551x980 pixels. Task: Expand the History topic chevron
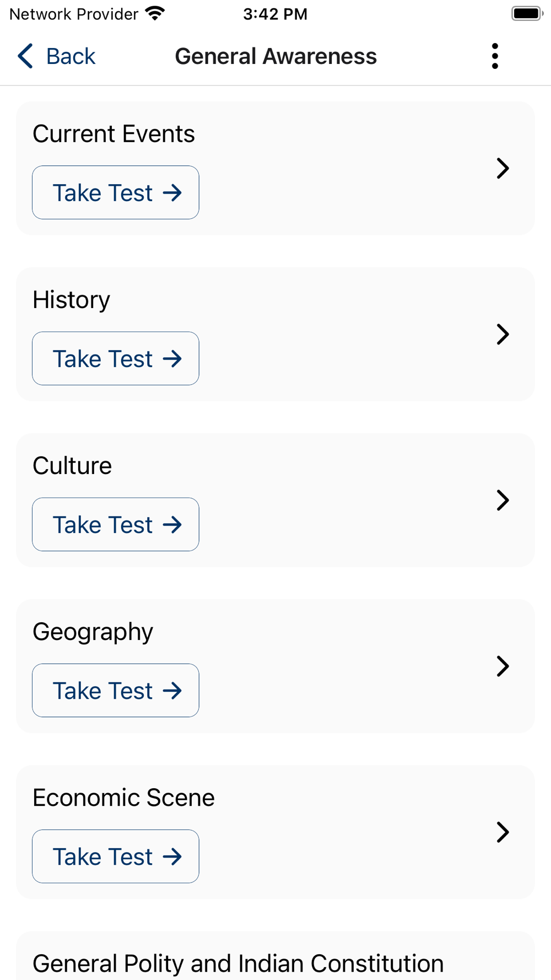(x=503, y=334)
